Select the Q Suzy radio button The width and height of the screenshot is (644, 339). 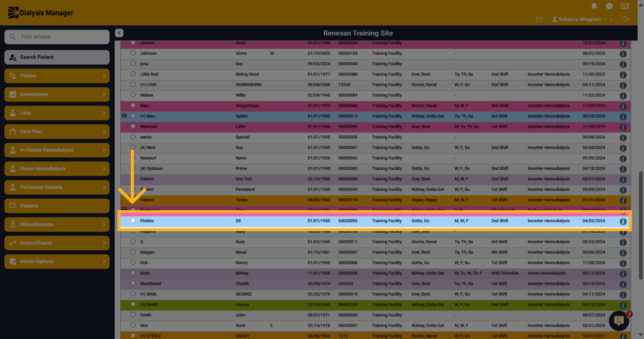point(133,241)
